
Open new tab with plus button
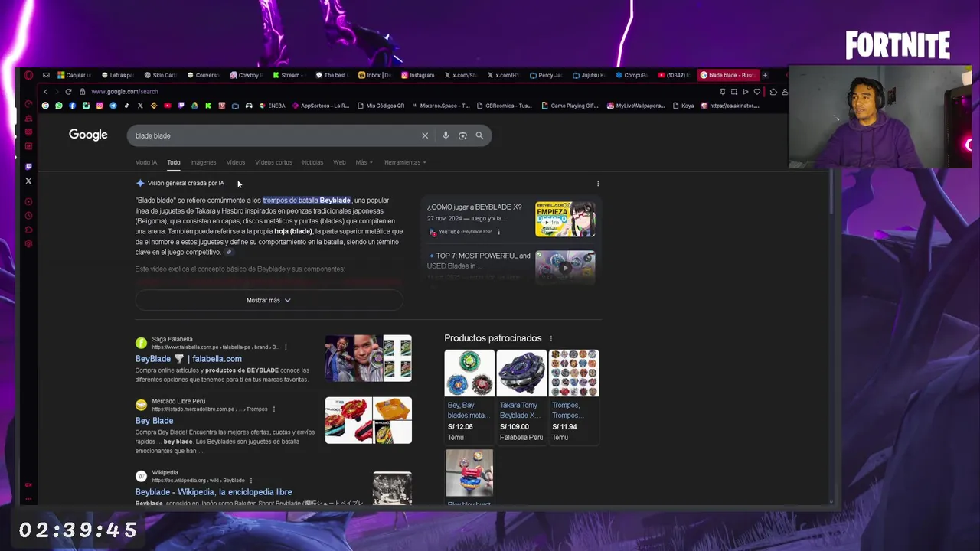pyautogui.click(x=764, y=75)
